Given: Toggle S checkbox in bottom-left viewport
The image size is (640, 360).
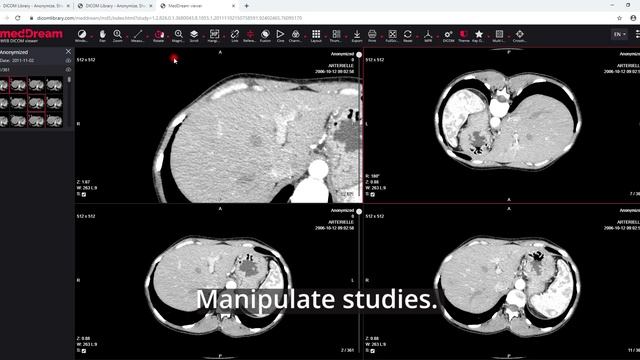Looking at the screenshot, I should [84, 351].
